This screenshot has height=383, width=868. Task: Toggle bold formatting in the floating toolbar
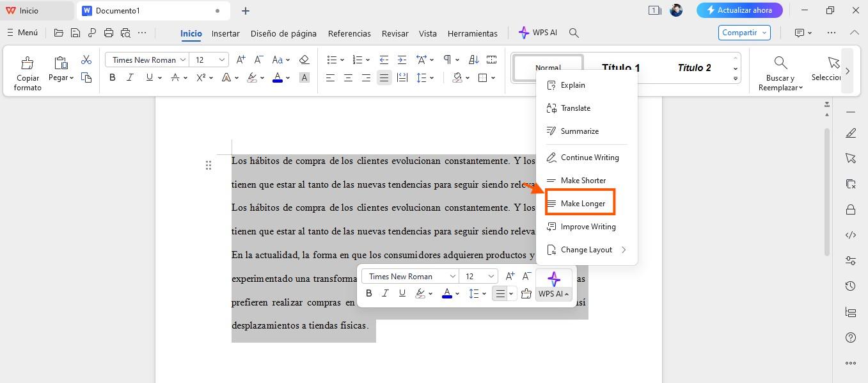(x=369, y=293)
